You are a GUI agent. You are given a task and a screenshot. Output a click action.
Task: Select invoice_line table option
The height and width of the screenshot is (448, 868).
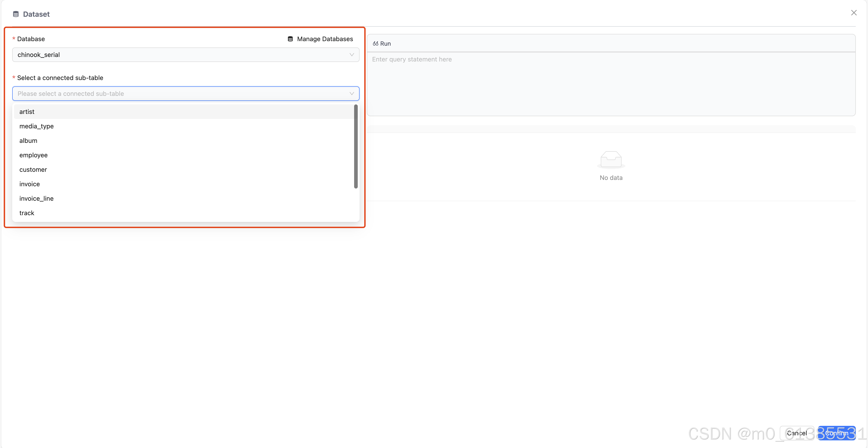(x=36, y=199)
